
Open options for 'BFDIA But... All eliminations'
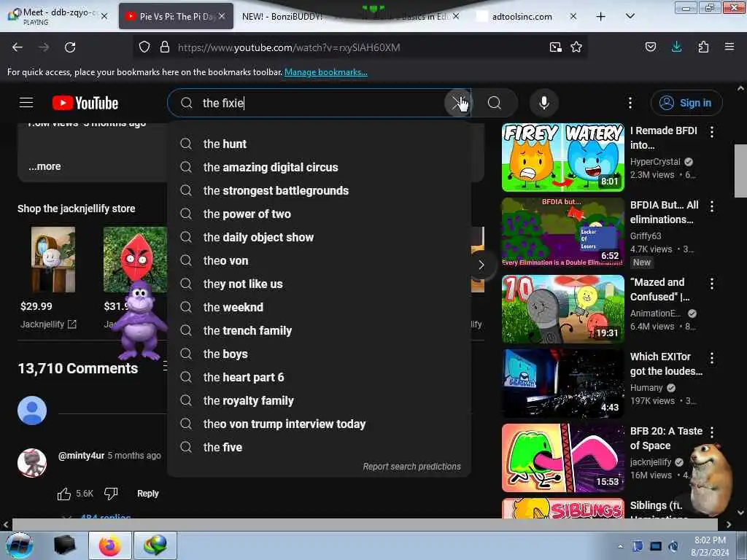pyautogui.click(x=712, y=206)
